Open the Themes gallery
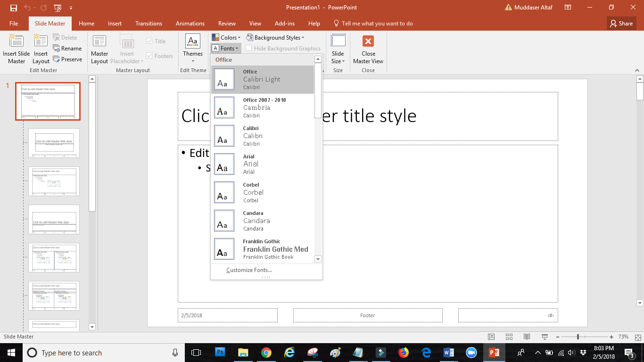The image size is (644, 362). (x=193, y=49)
